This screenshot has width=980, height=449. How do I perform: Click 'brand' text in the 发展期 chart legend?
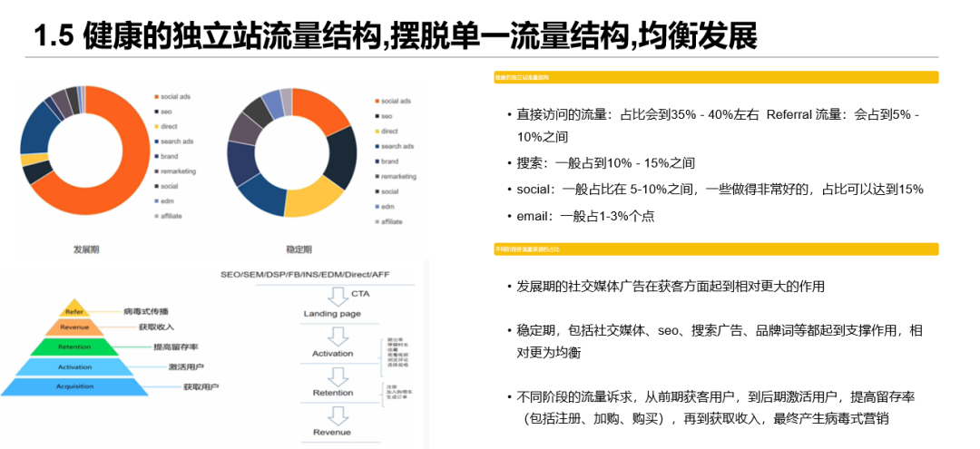[x=170, y=156]
